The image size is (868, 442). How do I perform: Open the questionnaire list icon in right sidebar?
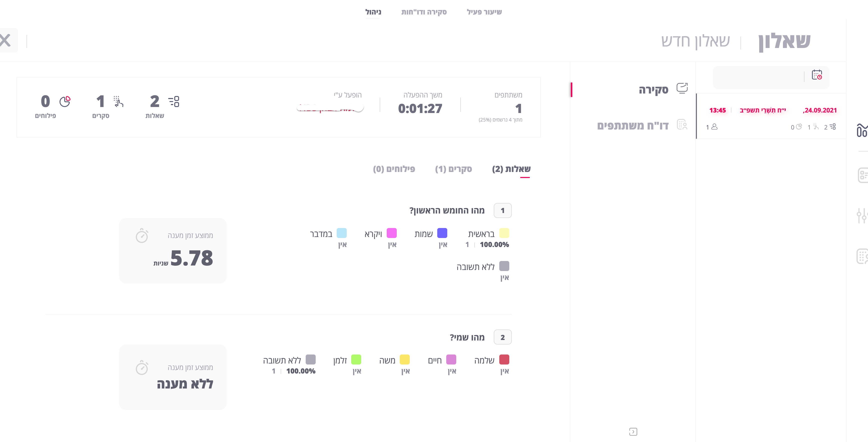click(862, 175)
